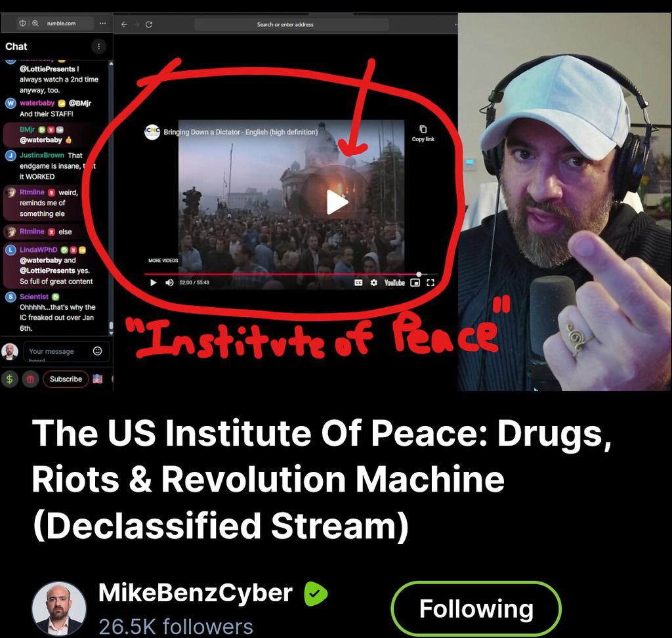Enter fullscreen mode on the video
672x638 pixels.
[x=430, y=282]
